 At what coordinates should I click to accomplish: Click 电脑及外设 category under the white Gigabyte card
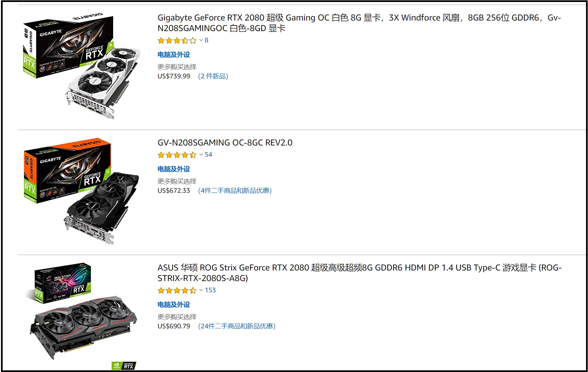(x=174, y=55)
